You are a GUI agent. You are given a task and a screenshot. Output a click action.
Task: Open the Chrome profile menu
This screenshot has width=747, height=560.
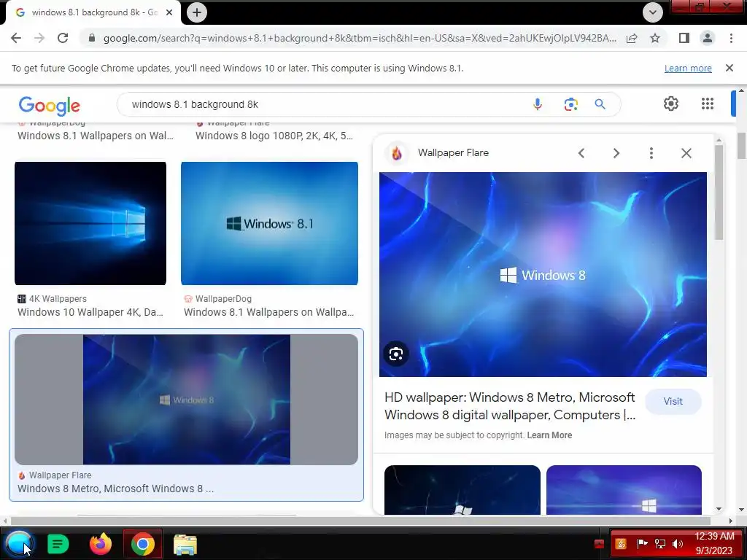(708, 38)
